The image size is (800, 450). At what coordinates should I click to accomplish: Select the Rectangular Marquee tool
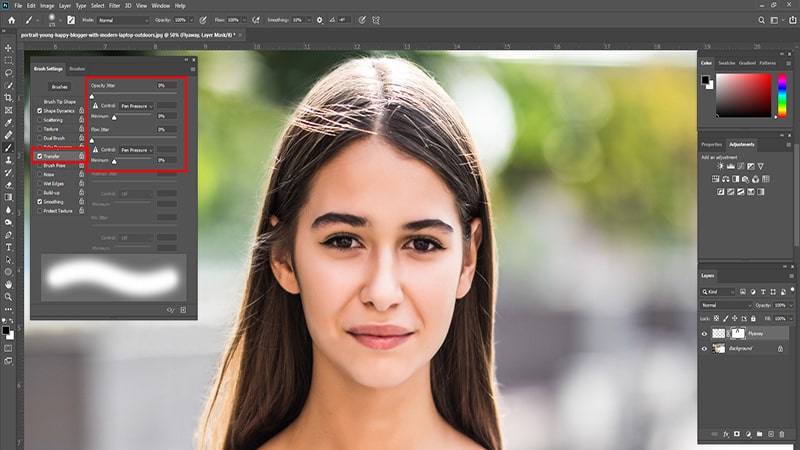click(8, 60)
